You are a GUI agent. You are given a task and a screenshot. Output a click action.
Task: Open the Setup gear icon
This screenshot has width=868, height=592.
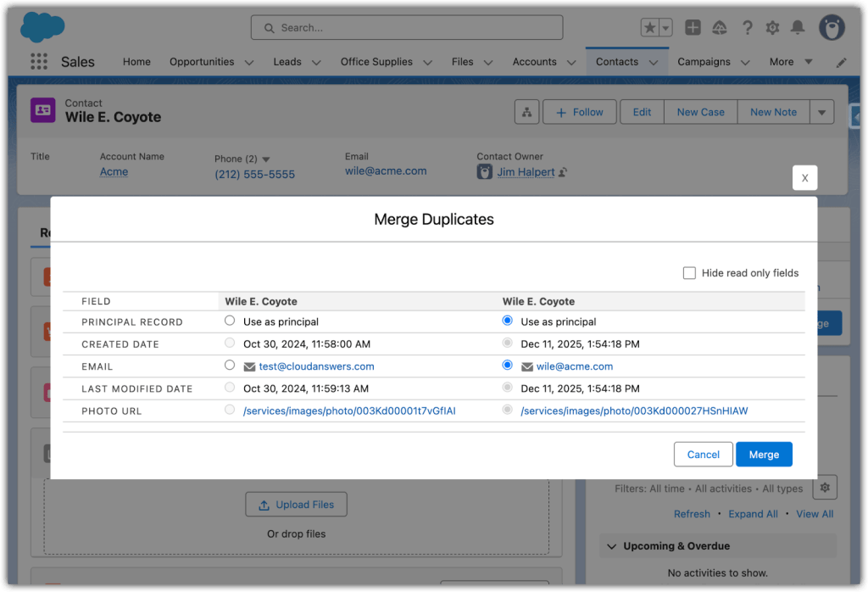(x=772, y=28)
